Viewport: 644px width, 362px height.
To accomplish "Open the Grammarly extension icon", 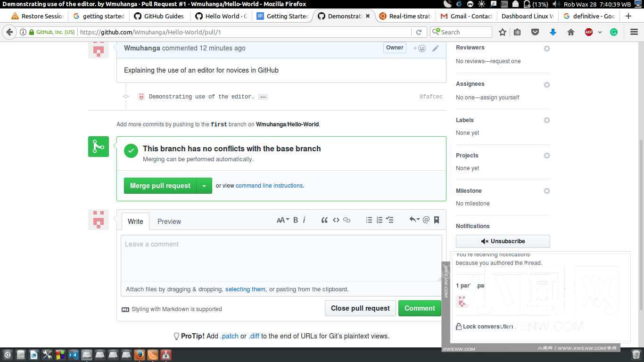I will pyautogui.click(x=614, y=32).
